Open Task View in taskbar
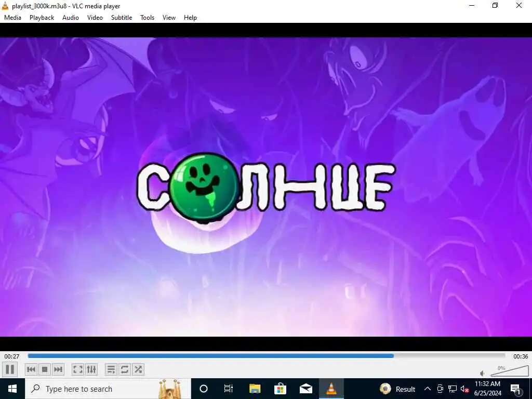This screenshot has height=399, width=532. tap(229, 389)
